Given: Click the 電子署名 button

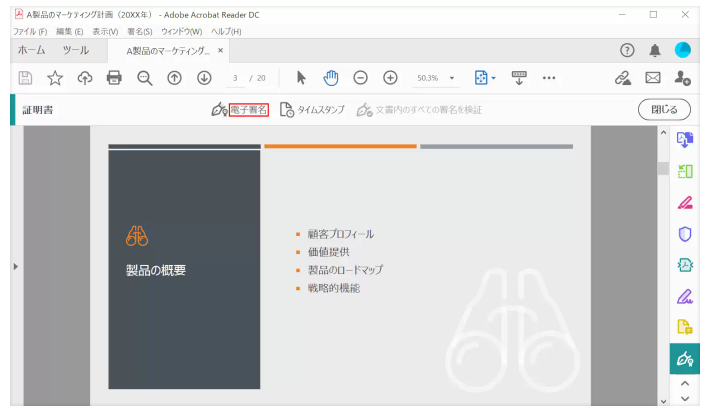Looking at the screenshot, I should 248,109.
